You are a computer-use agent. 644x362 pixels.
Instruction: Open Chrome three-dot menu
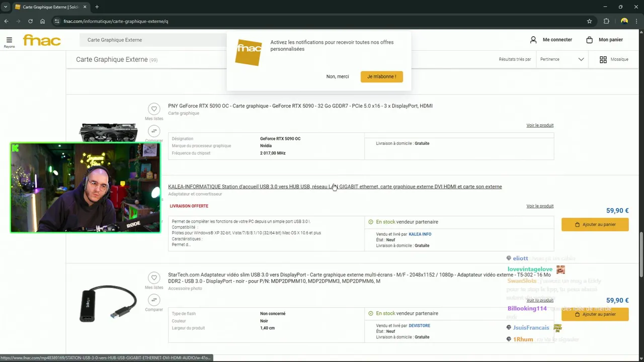637,21
